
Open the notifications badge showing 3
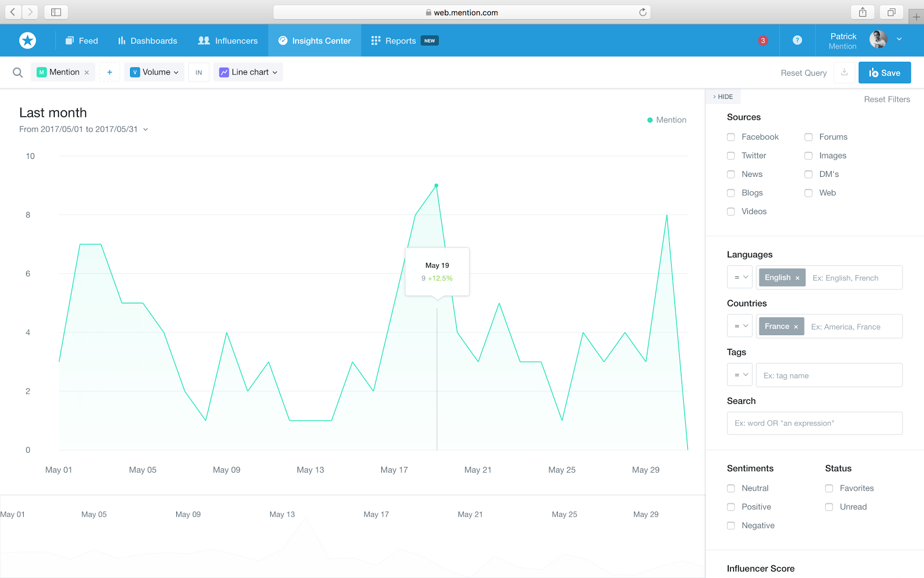763,40
